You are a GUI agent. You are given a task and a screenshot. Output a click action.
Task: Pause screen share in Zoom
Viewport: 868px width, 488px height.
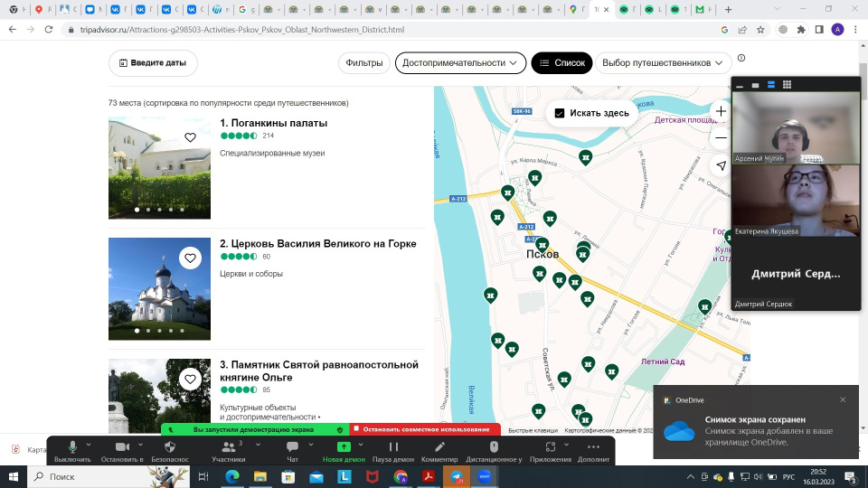pos(393,447)
